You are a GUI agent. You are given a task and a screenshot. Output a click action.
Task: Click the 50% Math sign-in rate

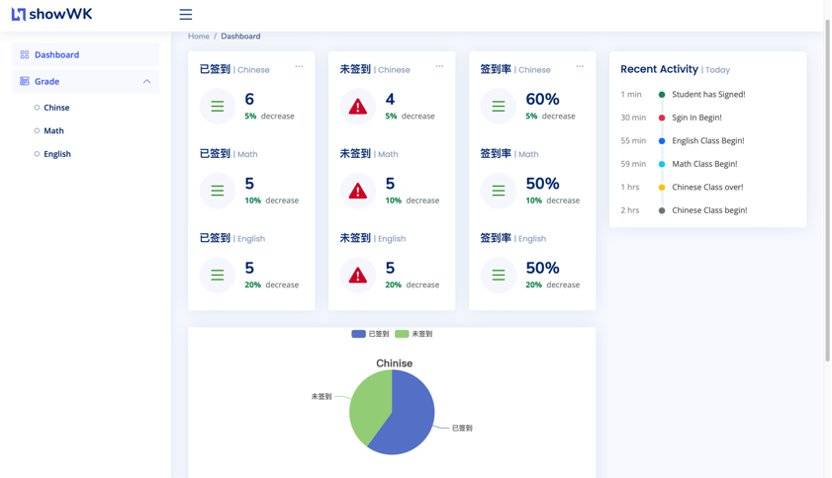click(x=542, y=184)
